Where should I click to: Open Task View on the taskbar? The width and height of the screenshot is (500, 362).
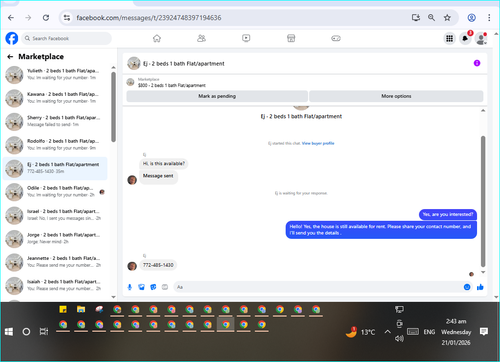coord(44,332)
